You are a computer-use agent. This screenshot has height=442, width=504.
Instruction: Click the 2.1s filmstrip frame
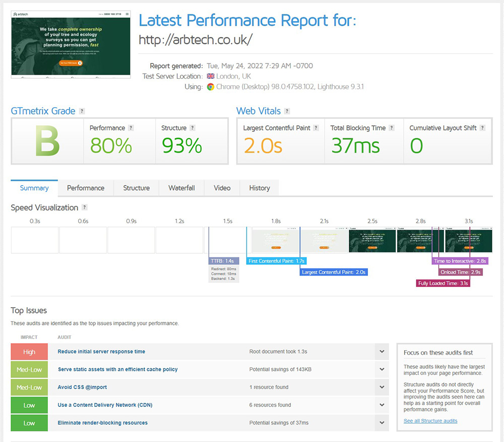point(324,240)
